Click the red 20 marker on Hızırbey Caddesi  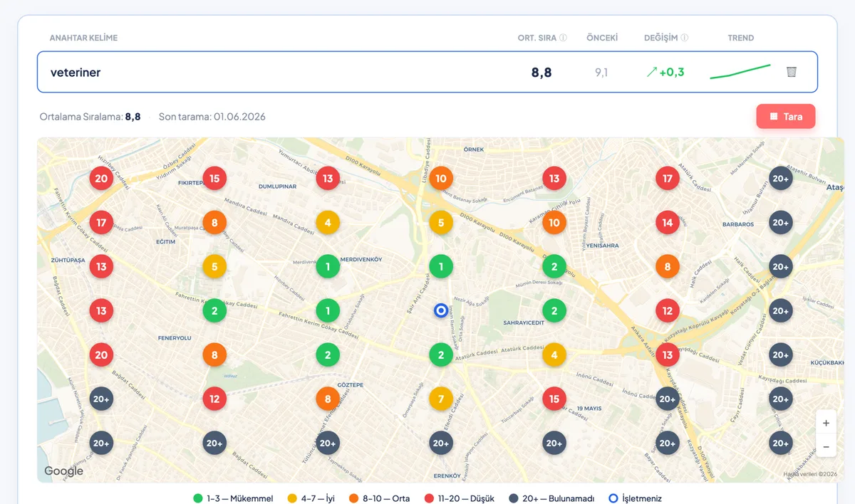point(101,178)
